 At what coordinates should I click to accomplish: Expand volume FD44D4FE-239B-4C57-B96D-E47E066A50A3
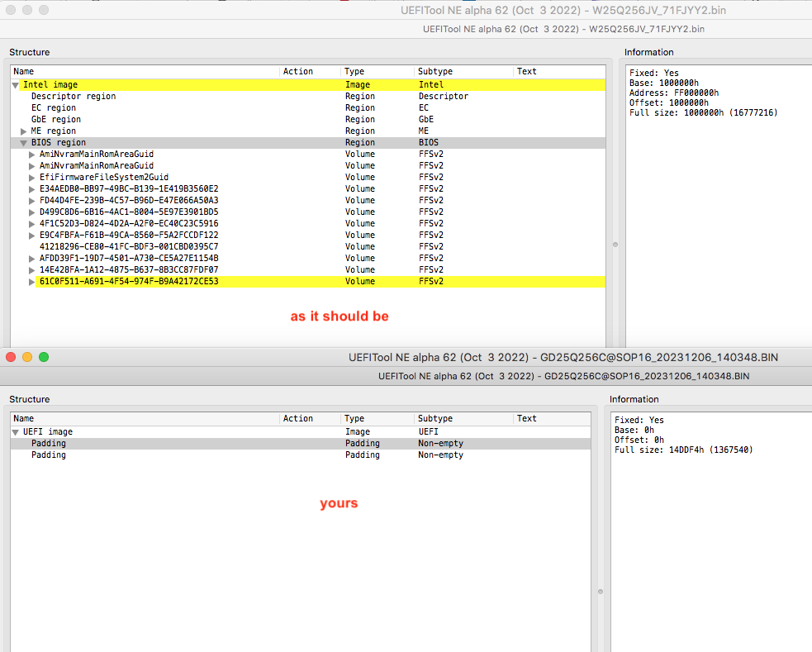(x=31, y=201)
